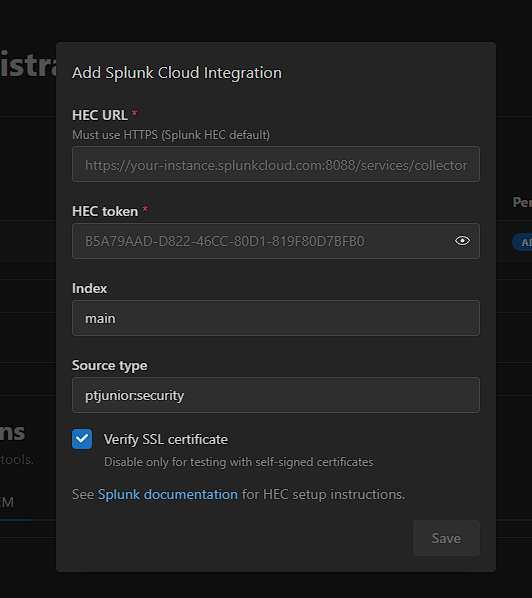Click the 'Index' label
532x598 pixels.
90,288
